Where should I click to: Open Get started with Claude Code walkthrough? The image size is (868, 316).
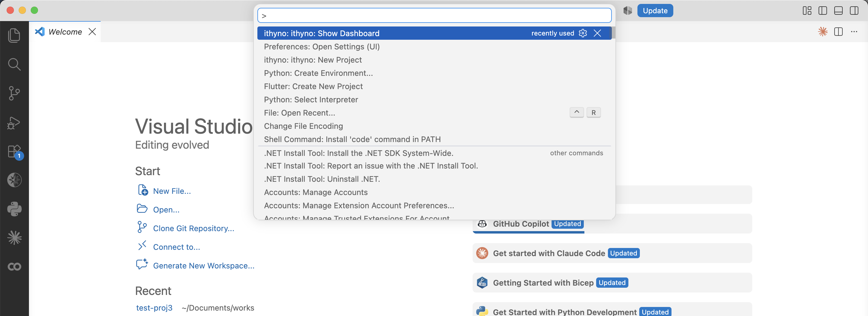(x=612, y=253)
